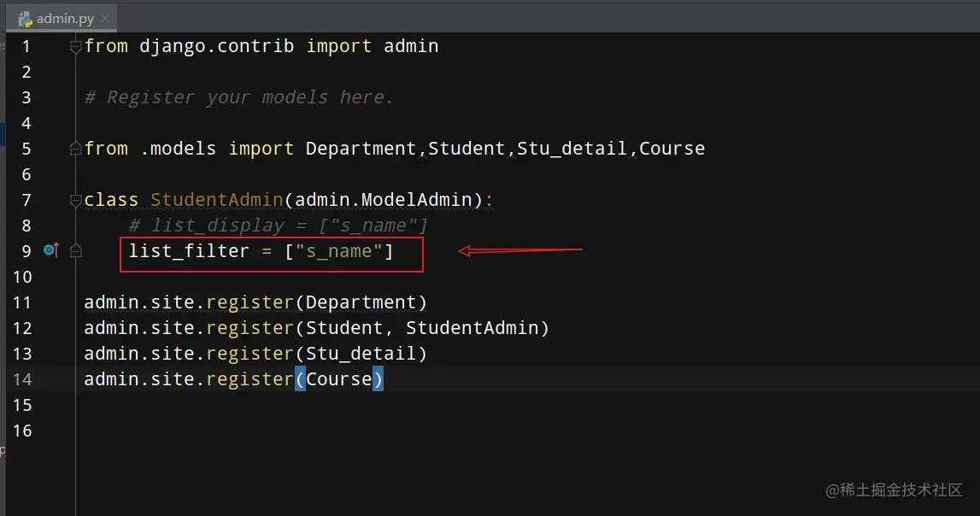Click line number 16 in the gutter
The height and width of the screenshot is (516, 980).
[22, 431]
